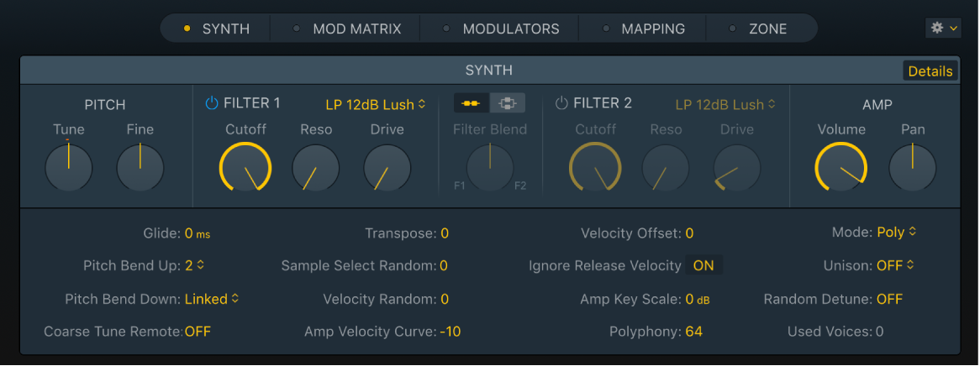This screenshot has height=366, width=980.
Task: Toggle Random Detune OFF value
Action: 889,299
